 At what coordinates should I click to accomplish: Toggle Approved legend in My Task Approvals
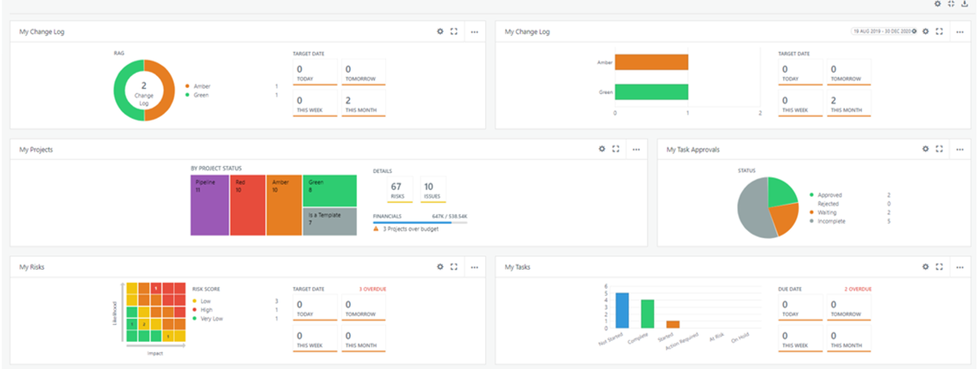(824, 195)
